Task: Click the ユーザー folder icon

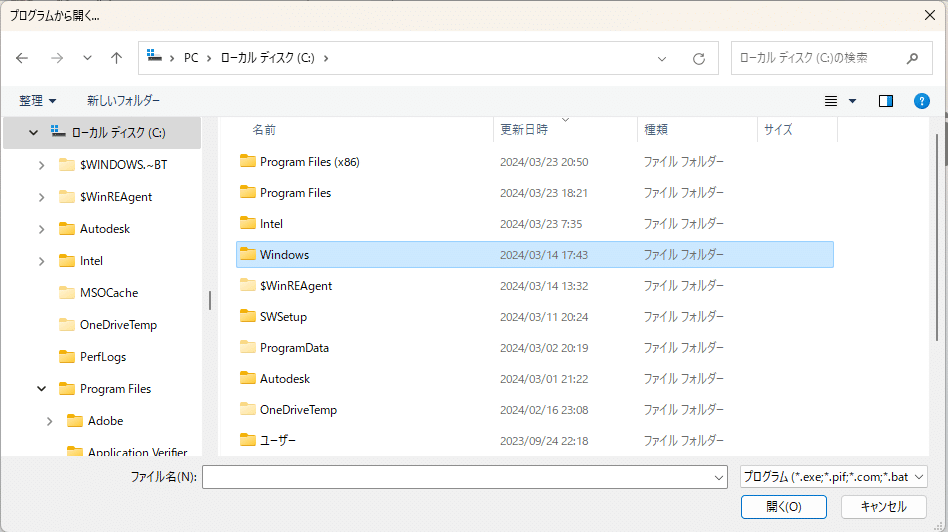Action: (x=247, y=440)
